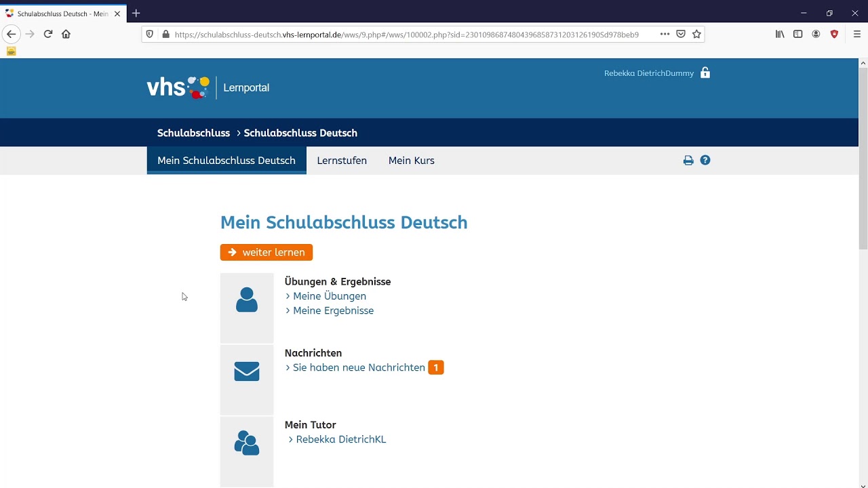Click the red shield extension icon
The height and width of the screenshot is (488, 868).
click(835, 34)
